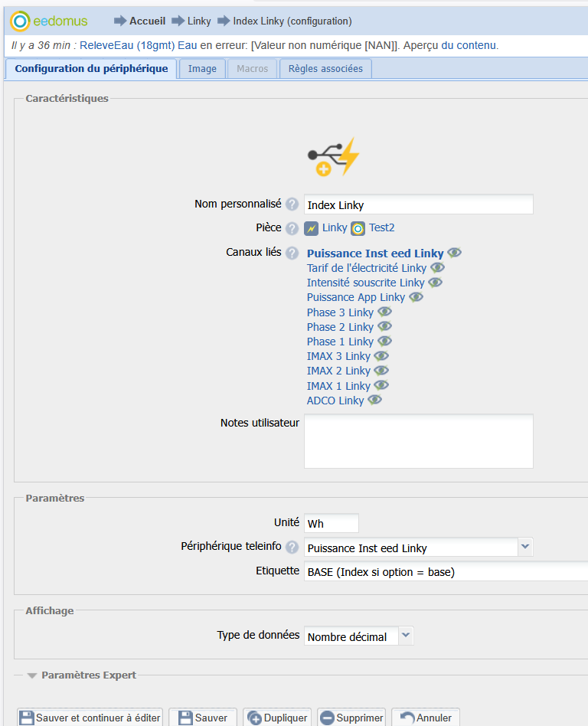Click the Annuler button
This screenshot has height=726, width=588.
426,718
